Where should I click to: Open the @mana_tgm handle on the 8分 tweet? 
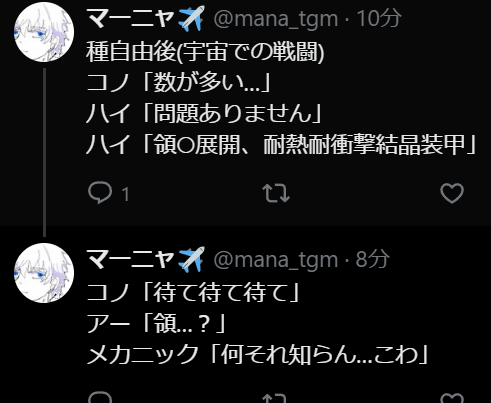(x=276, y=260)
